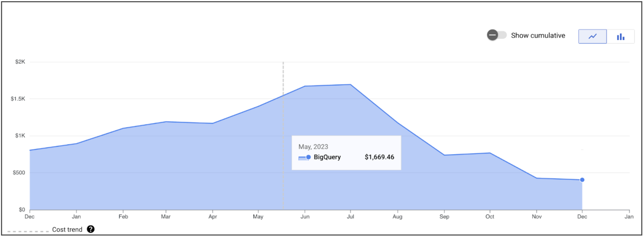The width and height of the screenshot is (644, 237).
Task: Click the Jun label on the x-axis
Action: (305, 217)
